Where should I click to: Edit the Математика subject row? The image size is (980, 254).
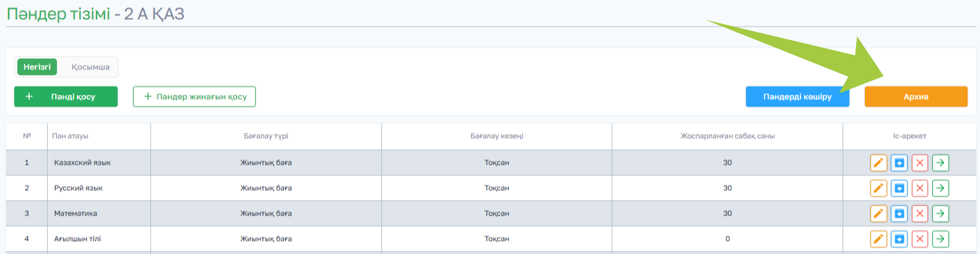878,214
